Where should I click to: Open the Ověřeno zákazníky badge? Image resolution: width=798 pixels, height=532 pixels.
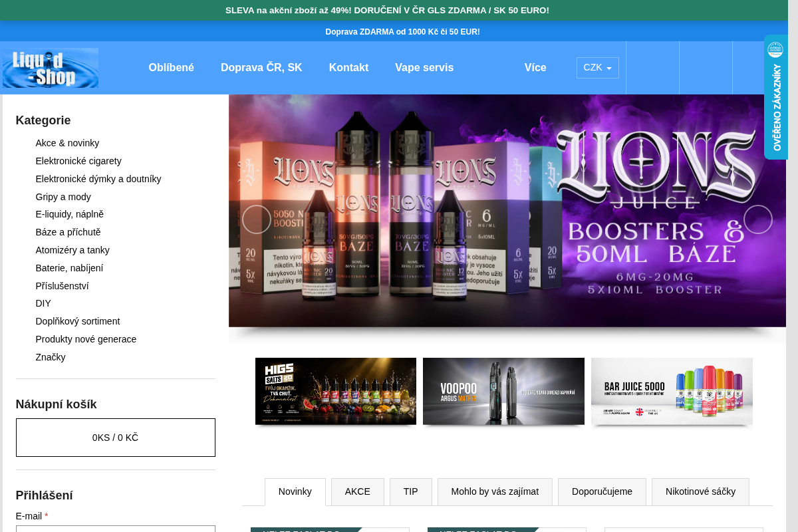(x=775, y=97)
